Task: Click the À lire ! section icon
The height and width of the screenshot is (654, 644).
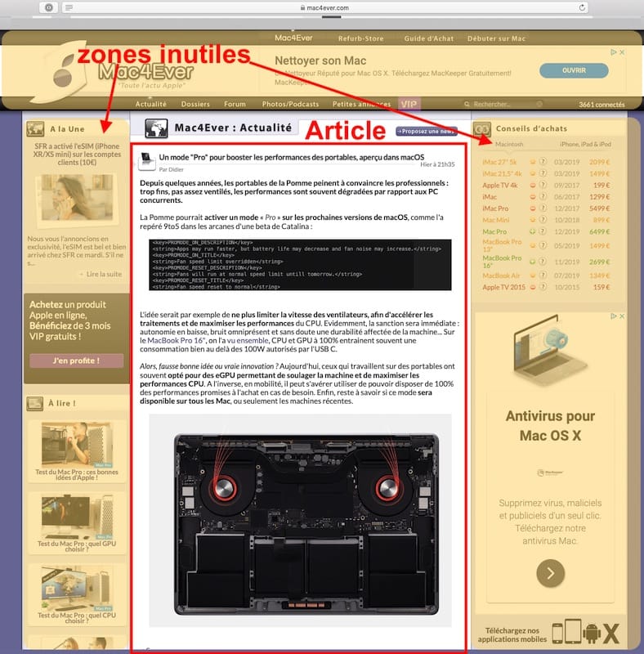Action: (34, 403)
